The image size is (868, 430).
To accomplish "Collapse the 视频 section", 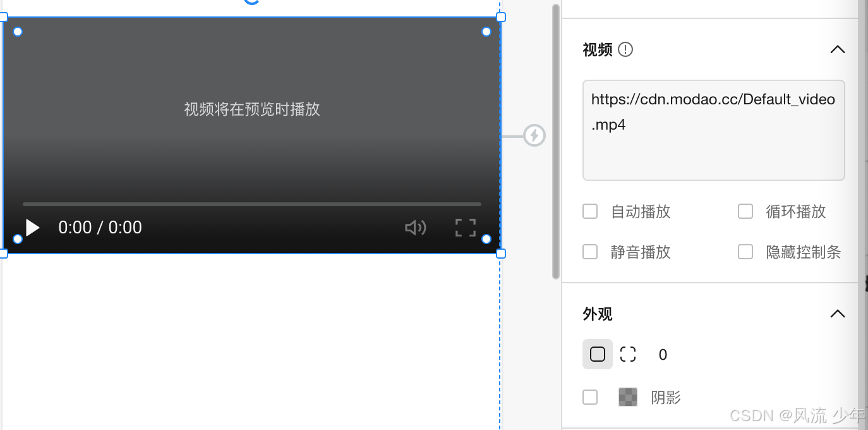I will tap(838, 49).
